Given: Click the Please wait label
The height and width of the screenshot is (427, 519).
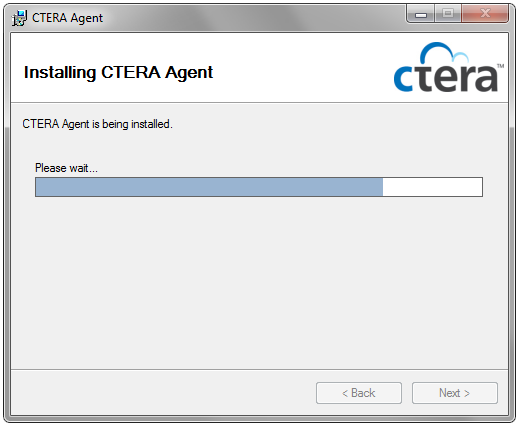Looking at the screenshot, I should [66, 168].
